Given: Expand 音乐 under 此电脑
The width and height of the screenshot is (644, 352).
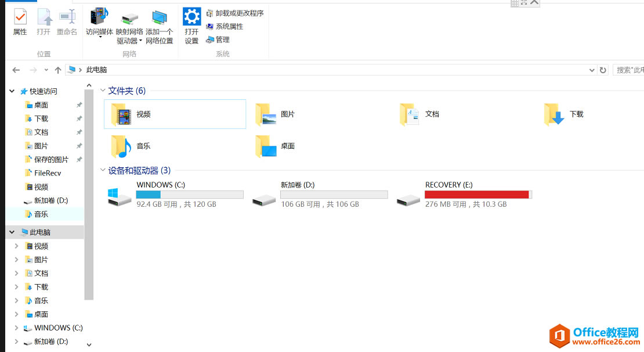Looking at the screenshot, I should pos(16,300).
